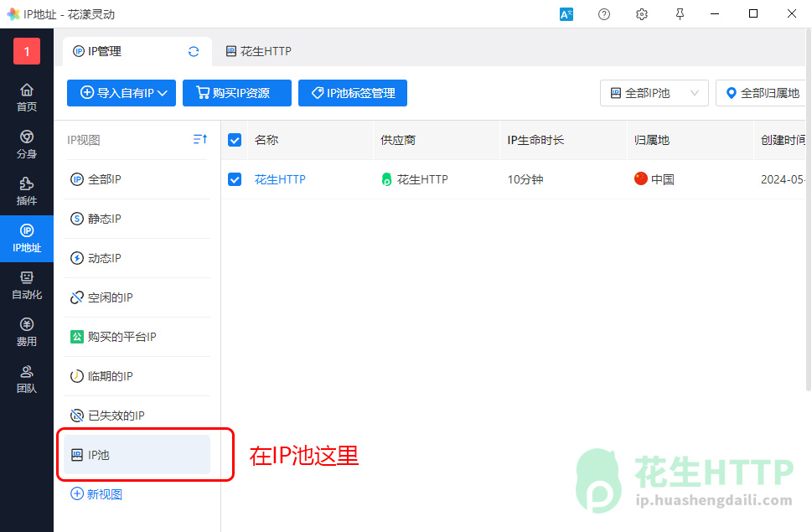Viewport: 812px width, 532px height.
Task: Open the 全部IP池 dropdown
Action: [x=654, y=93]
